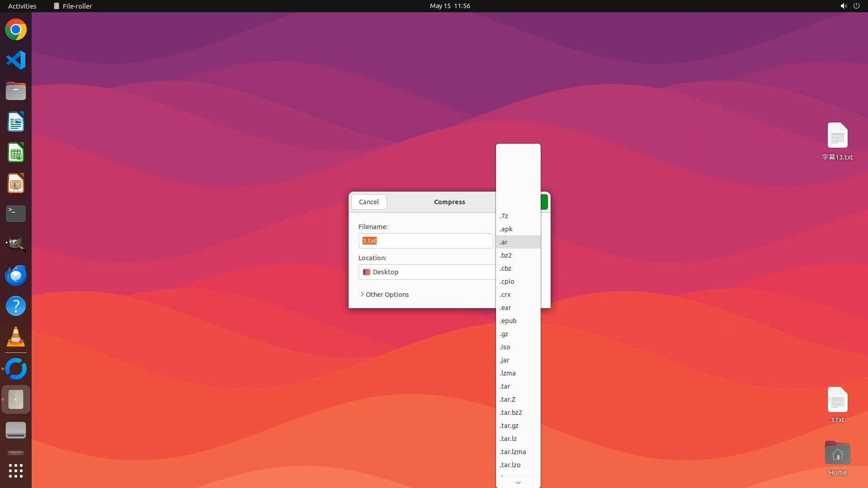Click the Archive Manager dock icon
The height and width of the screenshot is (488, 868).
click(16, 399)
